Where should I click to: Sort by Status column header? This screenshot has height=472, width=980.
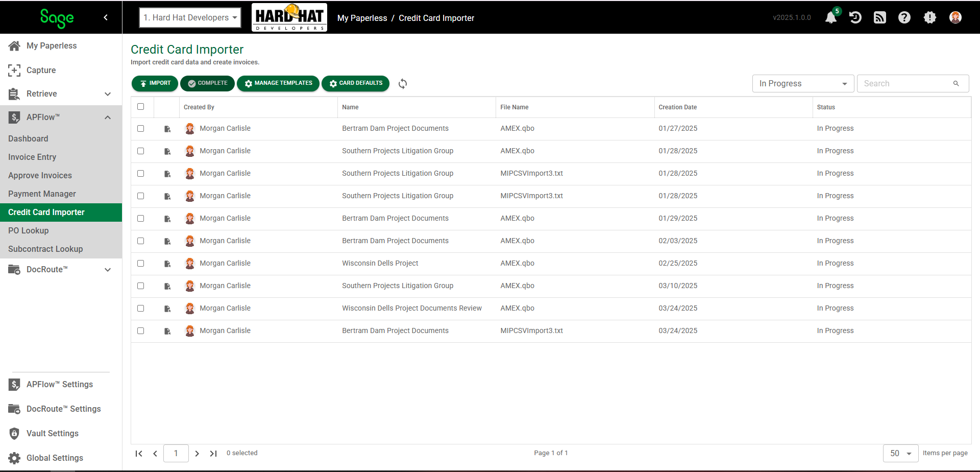coord(826,107)
